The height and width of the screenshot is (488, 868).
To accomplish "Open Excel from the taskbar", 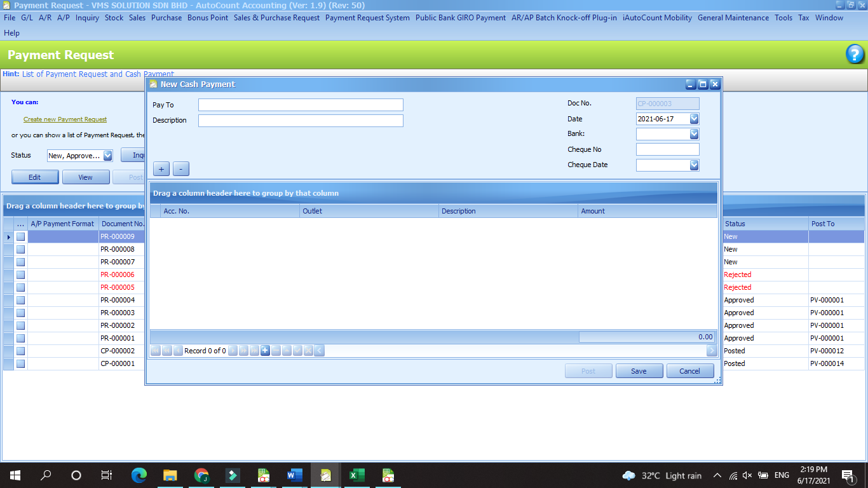I will pos(356,475).
